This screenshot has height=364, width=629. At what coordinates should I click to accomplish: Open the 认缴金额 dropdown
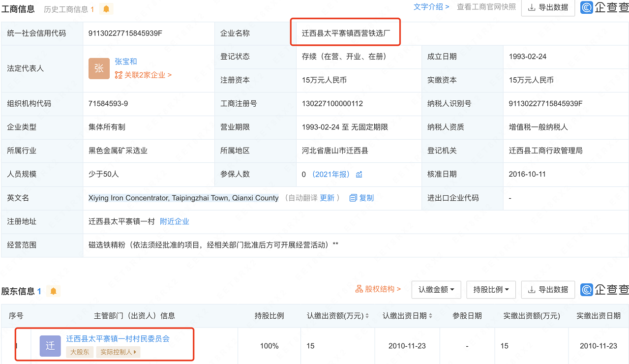click(436, 290)
